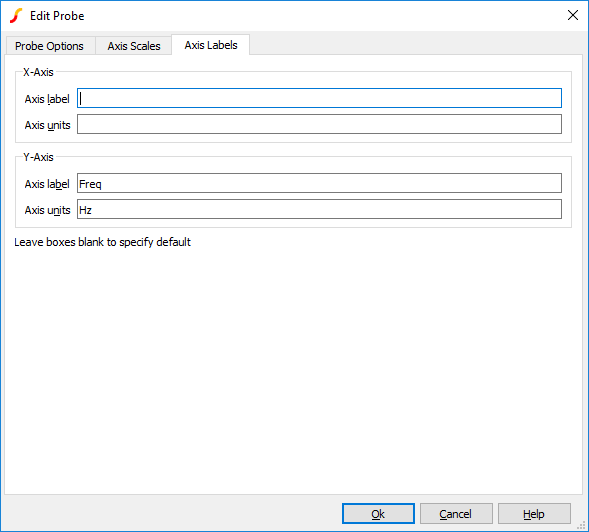The height and width of the screenshot is (532, 589).
Task: Switch to the Probe Options tab
Action: [x=49, y=46]
